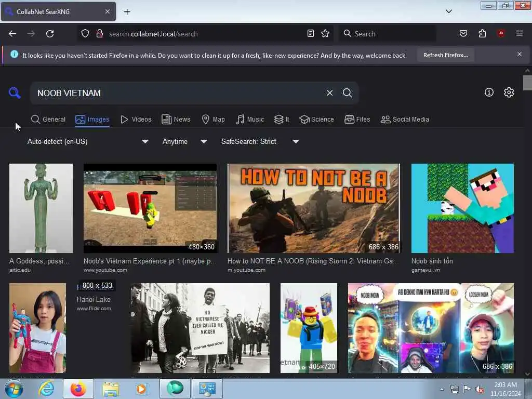532x399 pixels.
Task: Click the Refresh Firefox button
Action: tap(445, 55)
